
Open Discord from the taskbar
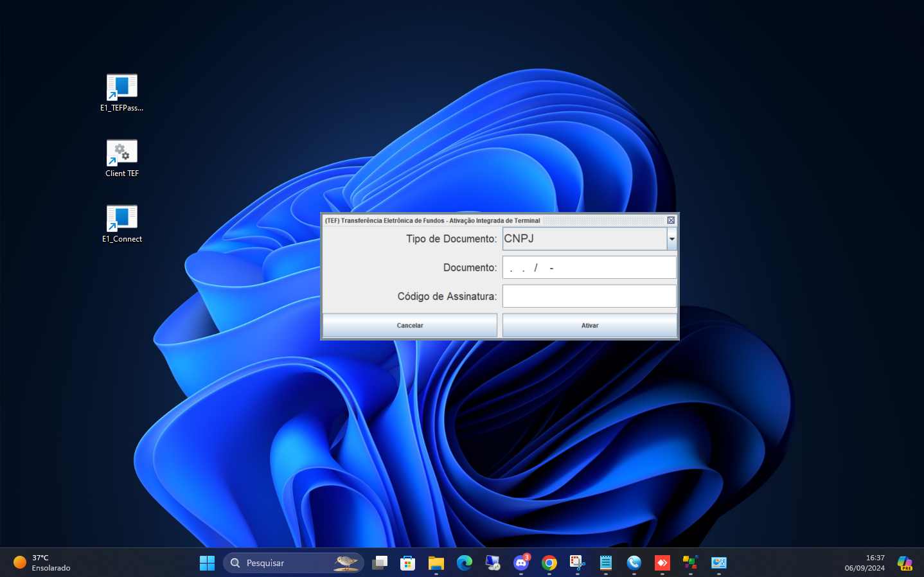coord(521,563)
